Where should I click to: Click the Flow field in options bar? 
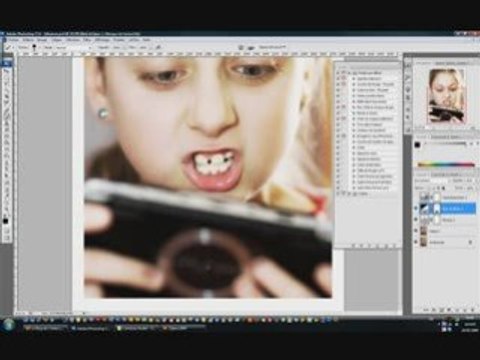click(x=143, y=48)
